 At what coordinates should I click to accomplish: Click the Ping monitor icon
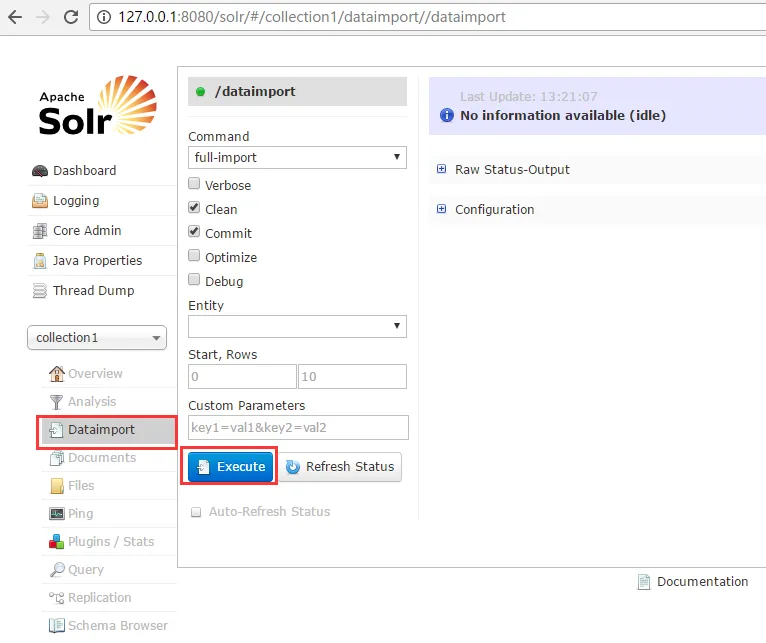57,514
